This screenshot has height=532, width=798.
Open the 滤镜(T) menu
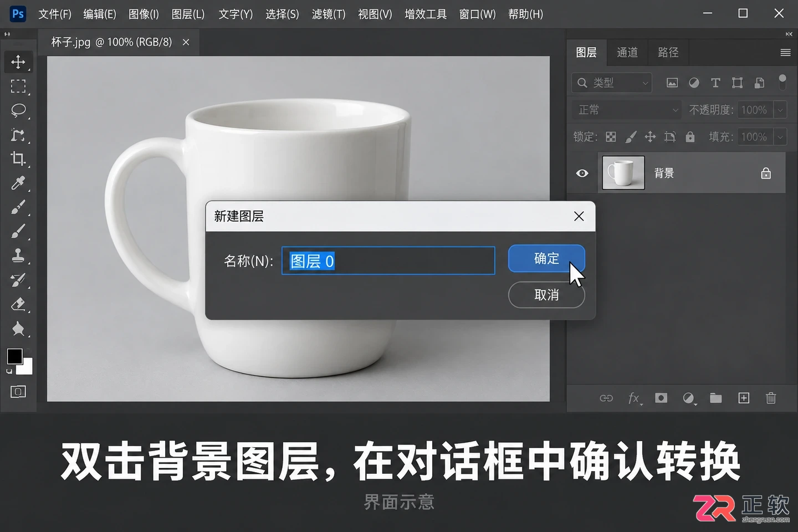pyautogui.click(x=329, y=14)
